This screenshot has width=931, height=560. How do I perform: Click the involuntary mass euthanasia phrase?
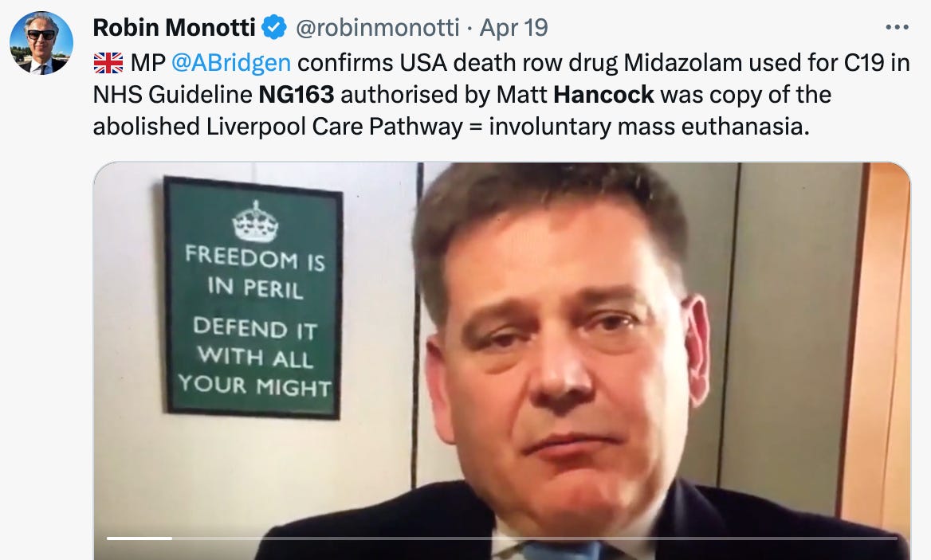(x=649, y=127)
